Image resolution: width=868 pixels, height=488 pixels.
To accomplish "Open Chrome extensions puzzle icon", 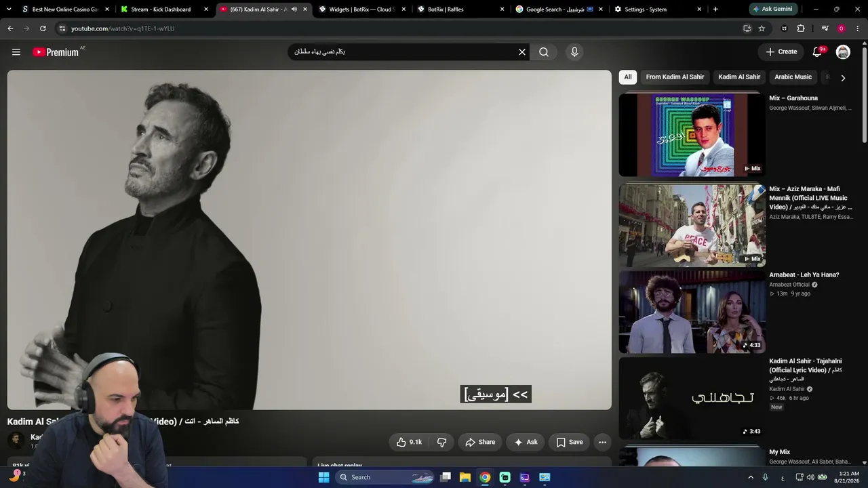I will pos(801,28).
